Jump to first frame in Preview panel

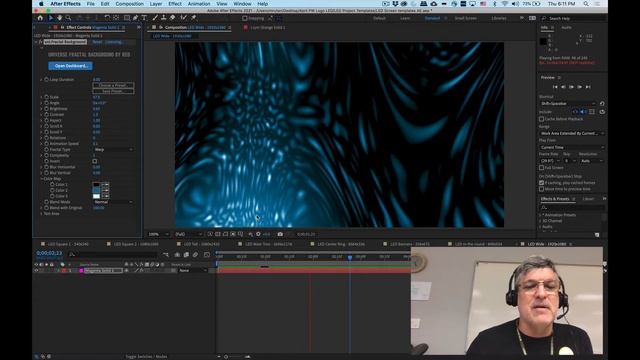[555, 87]
